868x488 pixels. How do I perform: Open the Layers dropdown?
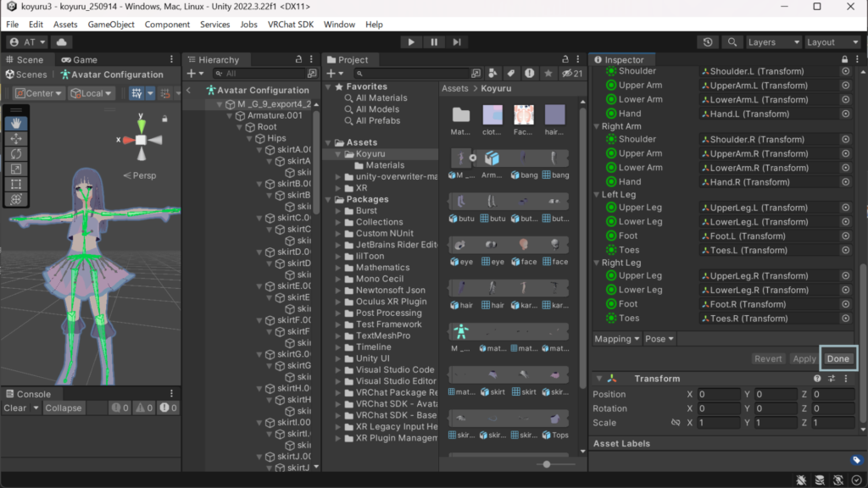click(772, 42)
